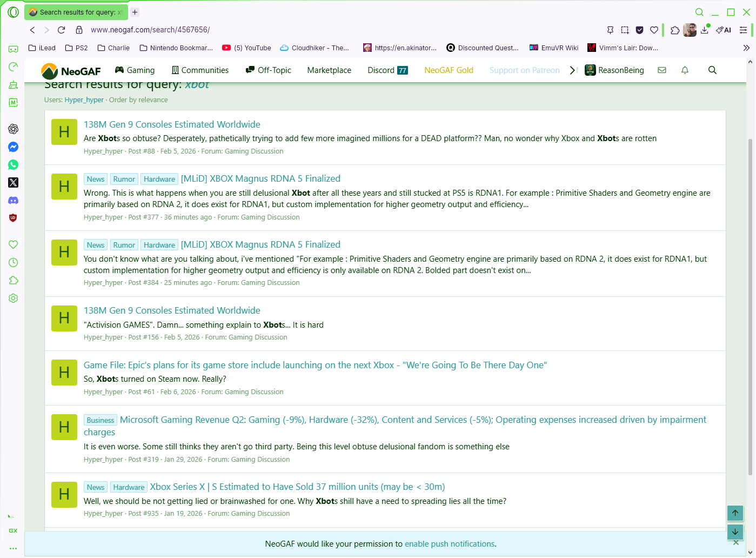This screenshot has height=558, width=756.
Task: Dismiss the push notification banner
Action: pos(735,542)
